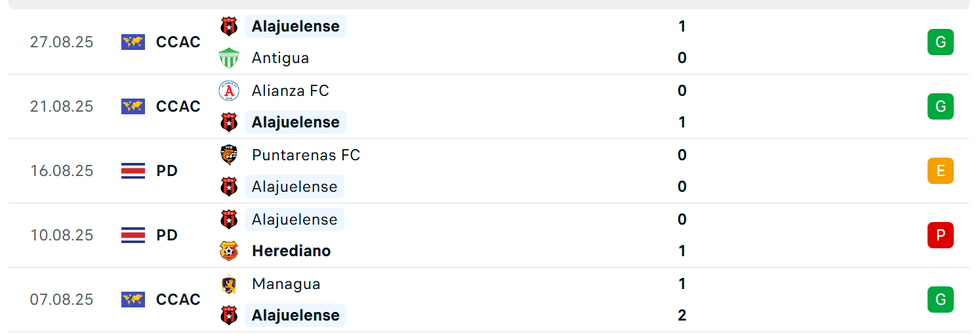Open the Herediano team link
980x335 pixels.
click(291, 251)
